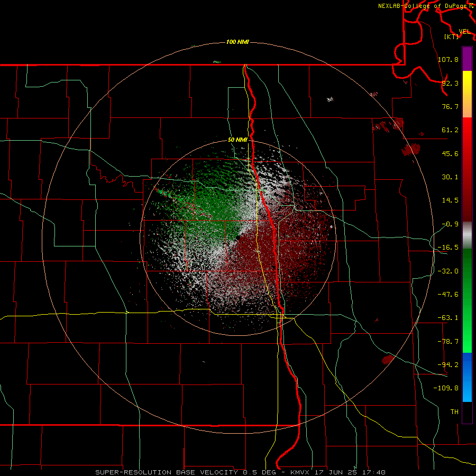This screenshot has height=476, width=476.
Task: Click the 14.5 legend value
Action: coord(450,200)
